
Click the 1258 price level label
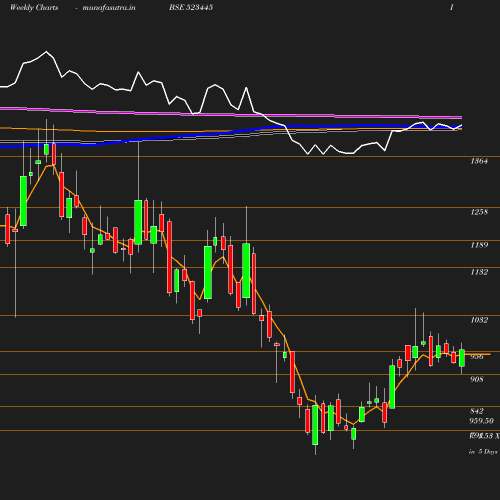click(479, 212)
